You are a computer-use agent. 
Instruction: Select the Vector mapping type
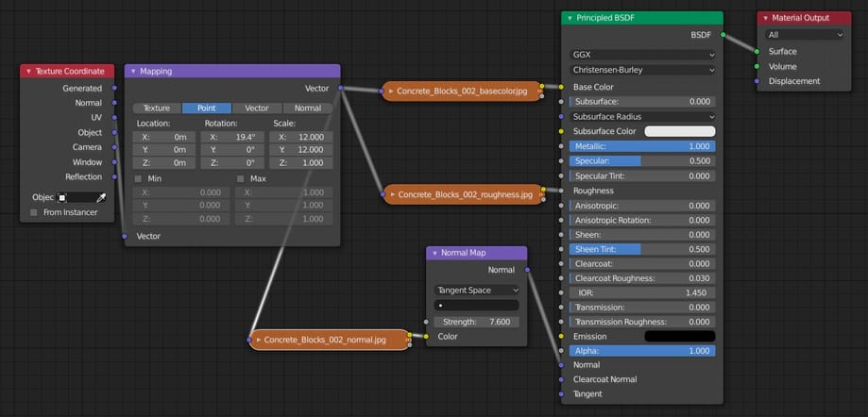(x=257, y=108)
